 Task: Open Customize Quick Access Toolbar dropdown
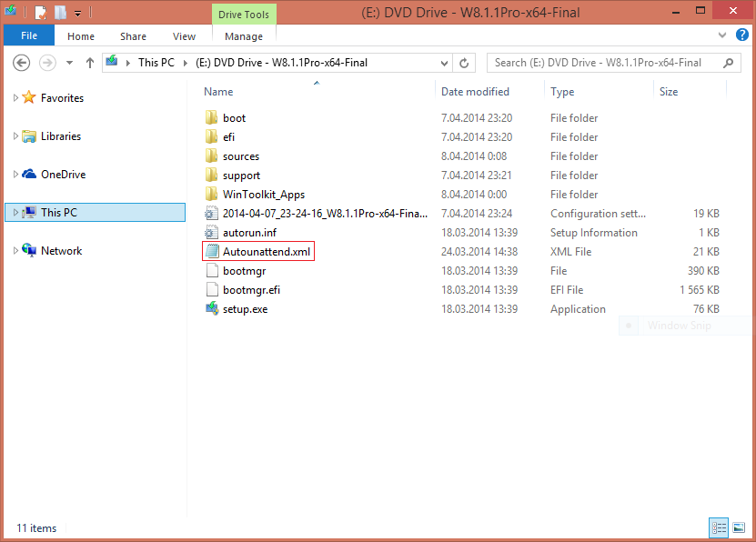pos(77,14)
